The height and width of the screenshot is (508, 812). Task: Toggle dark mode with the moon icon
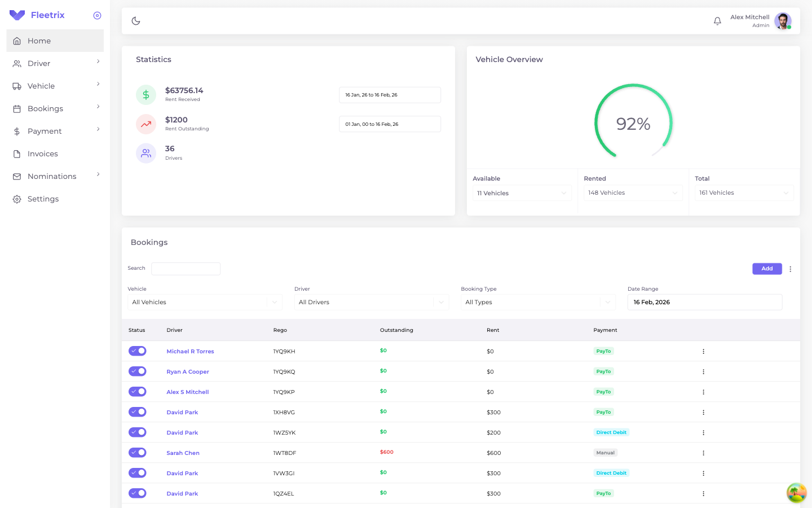(x=135, y=20)
